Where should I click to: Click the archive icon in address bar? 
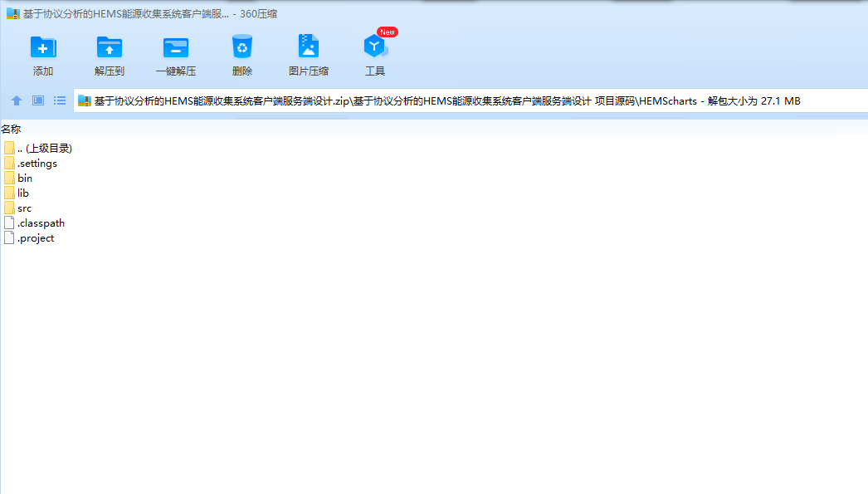pos(84,100)
